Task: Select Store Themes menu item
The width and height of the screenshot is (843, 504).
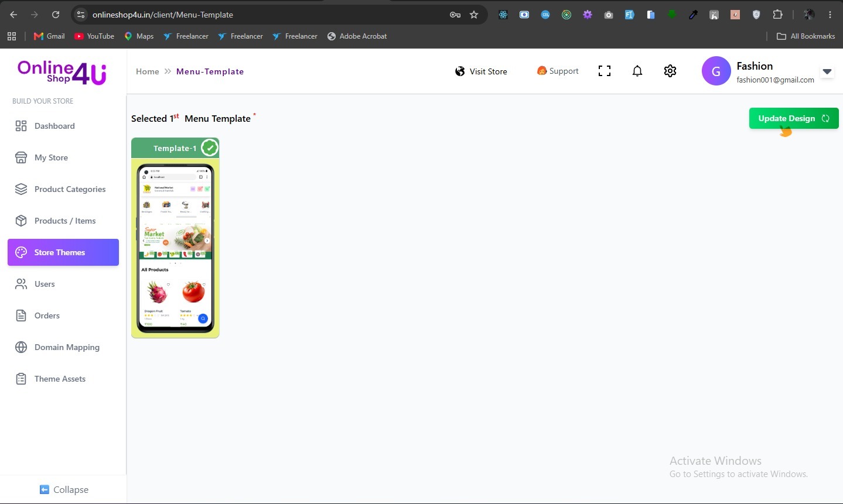Action: pyautogui.click(x=63, y=252)
